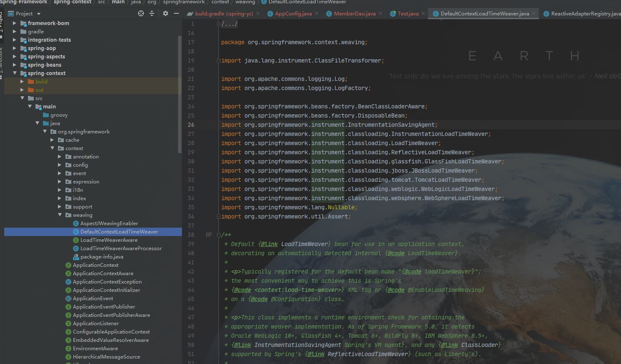
Task: Collapse the weaving package
Action: point(60,215)
